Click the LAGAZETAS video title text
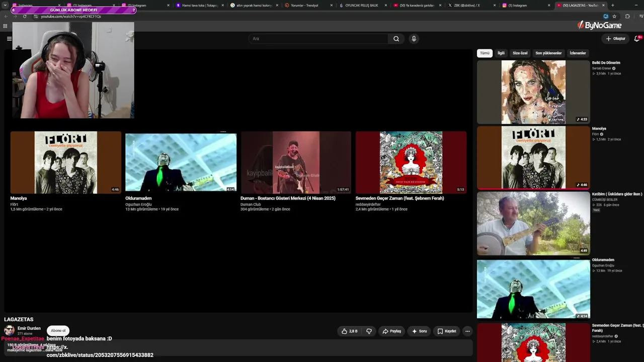 tap(19, 319)
